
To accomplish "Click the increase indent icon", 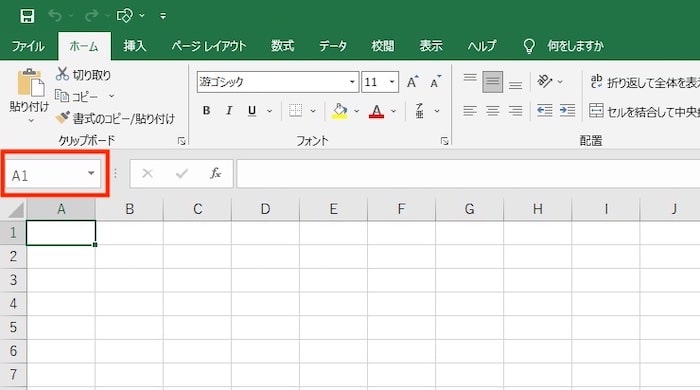I will point(567,110).
